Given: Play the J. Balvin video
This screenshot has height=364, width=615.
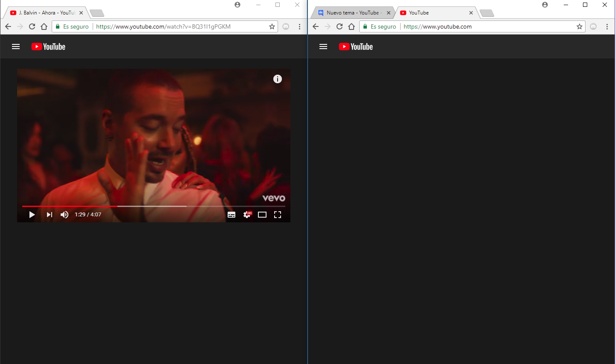Looking at the screenshot, I should pyautogui.click(x=32, y=215).
